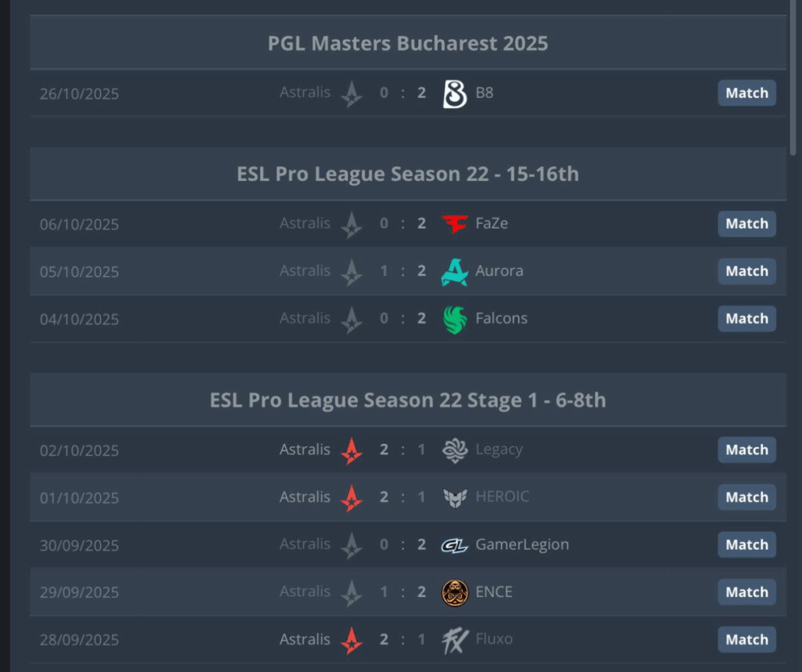Open Match page for the Falcons game
Viewport: 802px width, 672px height.
pos(746,319)
